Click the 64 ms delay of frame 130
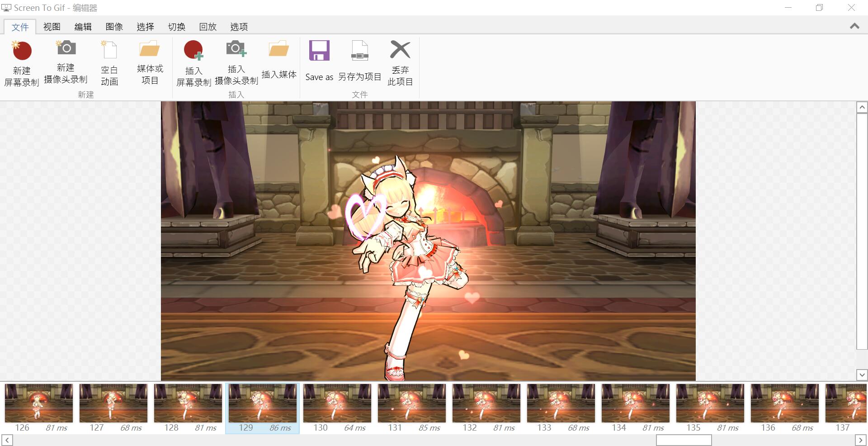 pos(355,428)
